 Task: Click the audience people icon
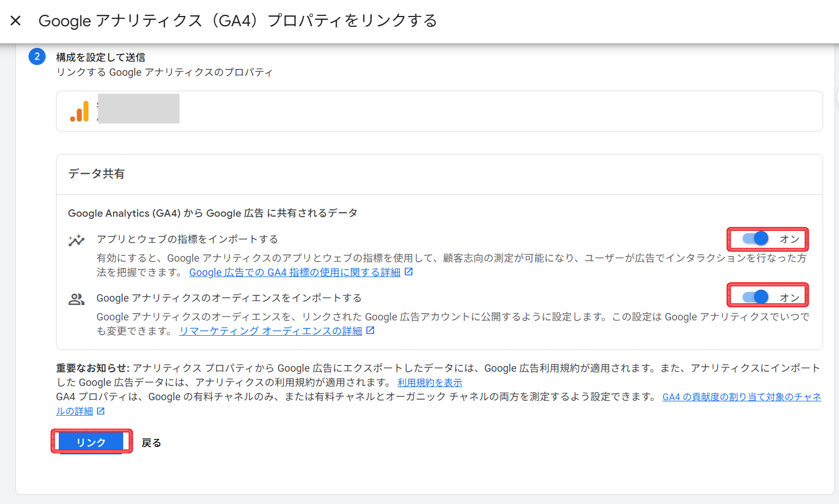tap(76, 299)
